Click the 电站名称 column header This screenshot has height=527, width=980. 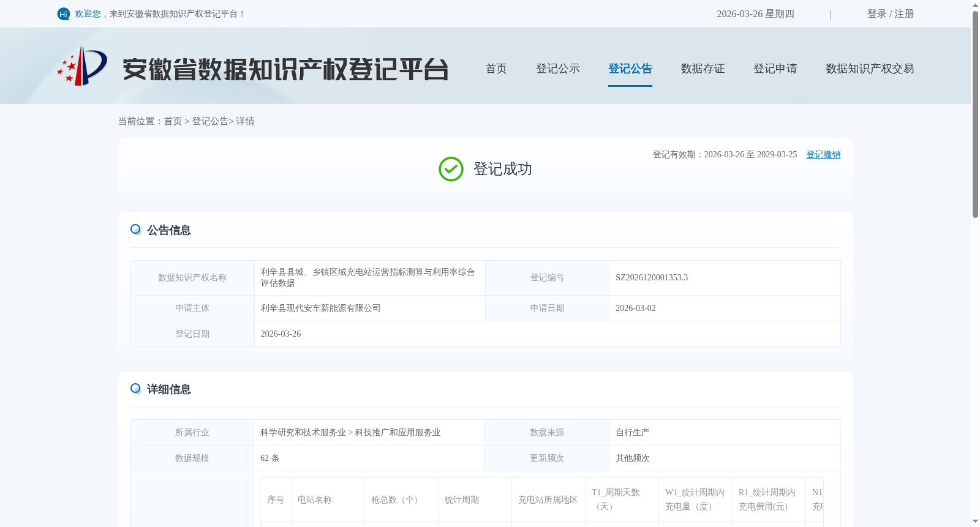[x=328, y=500]
